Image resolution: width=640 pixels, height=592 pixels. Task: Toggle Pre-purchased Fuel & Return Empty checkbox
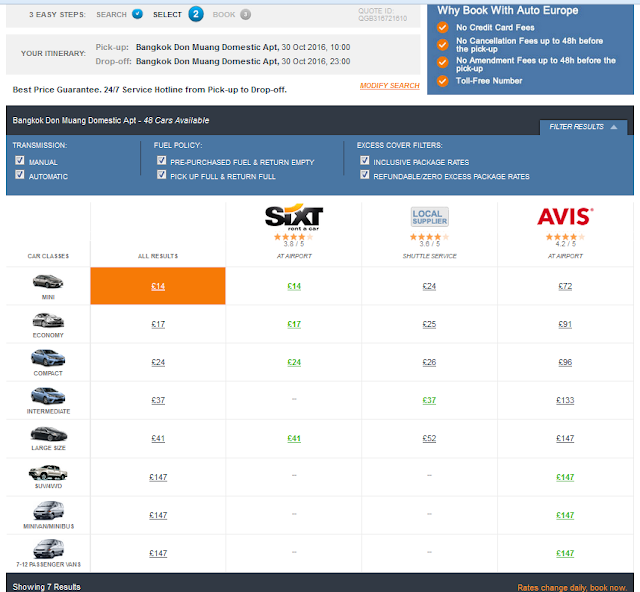click(162, 160)
